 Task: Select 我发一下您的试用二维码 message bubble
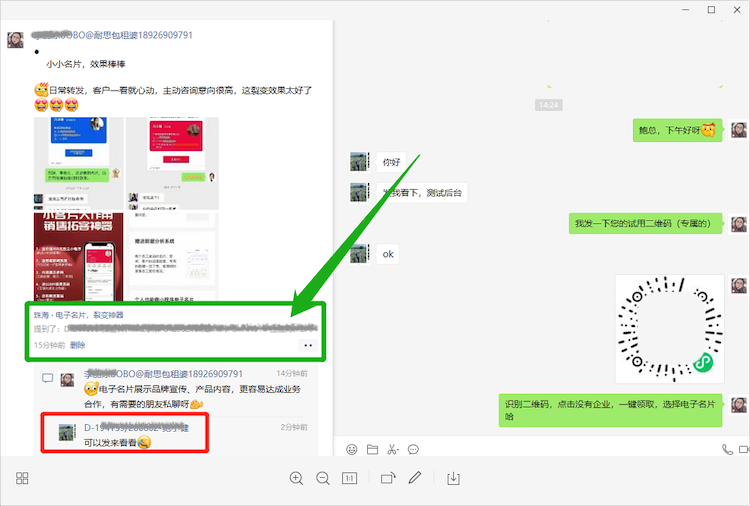click(645, 223)
